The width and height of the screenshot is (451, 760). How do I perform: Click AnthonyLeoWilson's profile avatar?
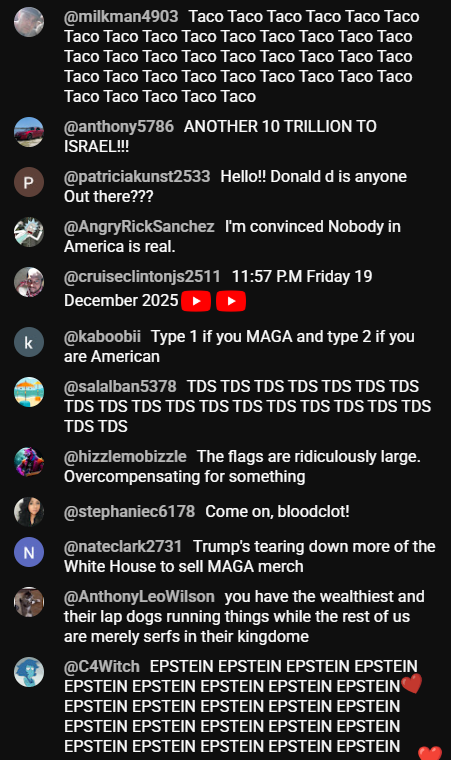click(29, 602)
